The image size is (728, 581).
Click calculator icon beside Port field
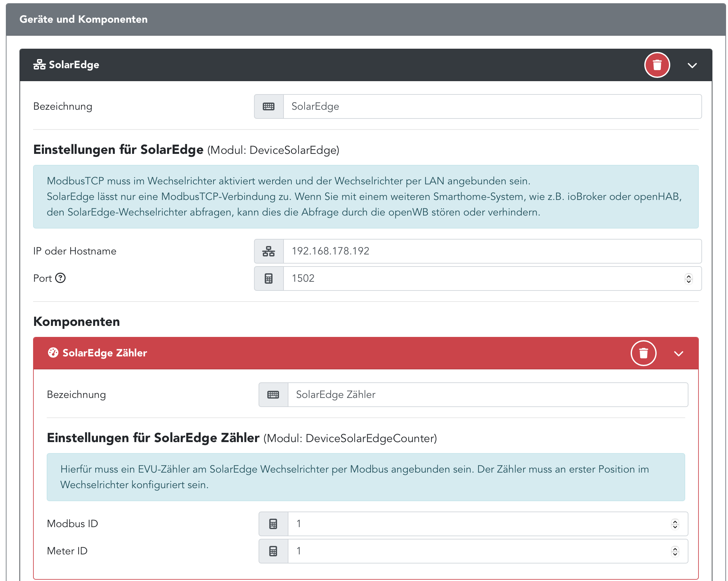point(269,278)
